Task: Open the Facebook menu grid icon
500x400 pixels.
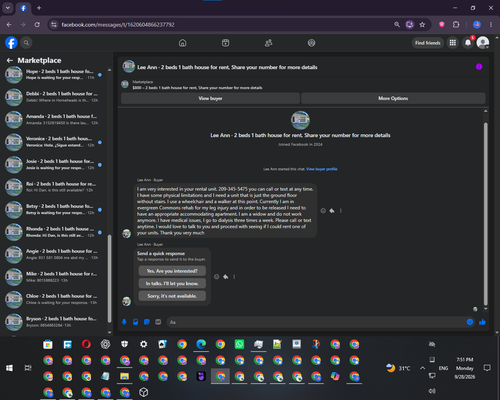Action: pyautogui.click(x=453, y=43)
